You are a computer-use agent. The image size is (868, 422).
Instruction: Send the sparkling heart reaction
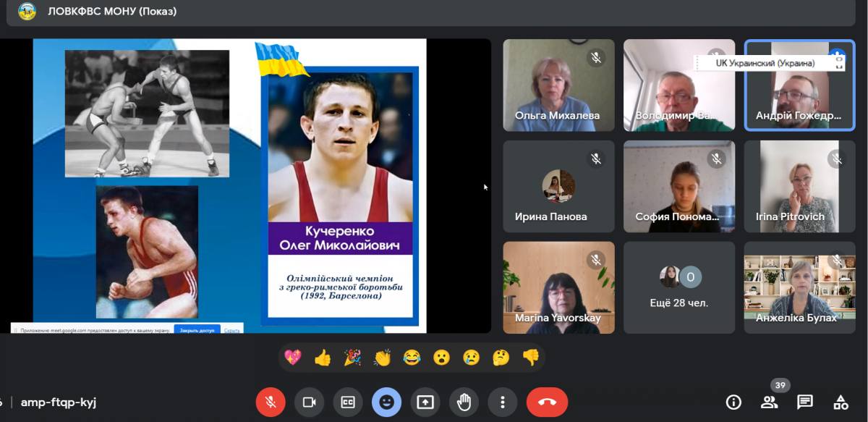[x=293, y=357]
